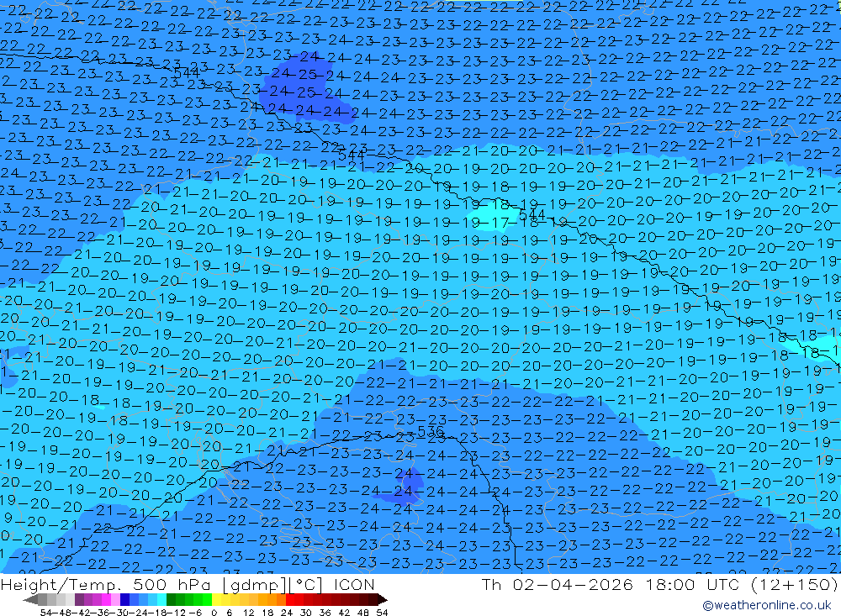Pick the cyan legend swatch above -18

point(161,600)
